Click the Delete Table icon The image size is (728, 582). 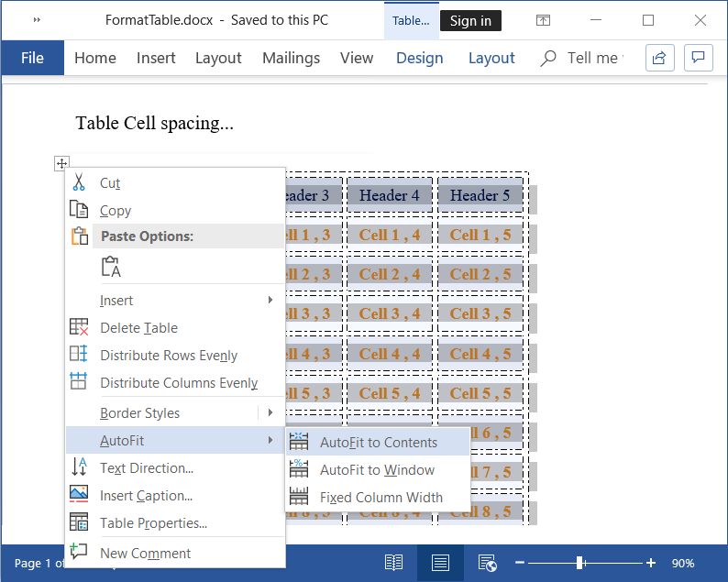pyautogui.click(x=79, y=327)
